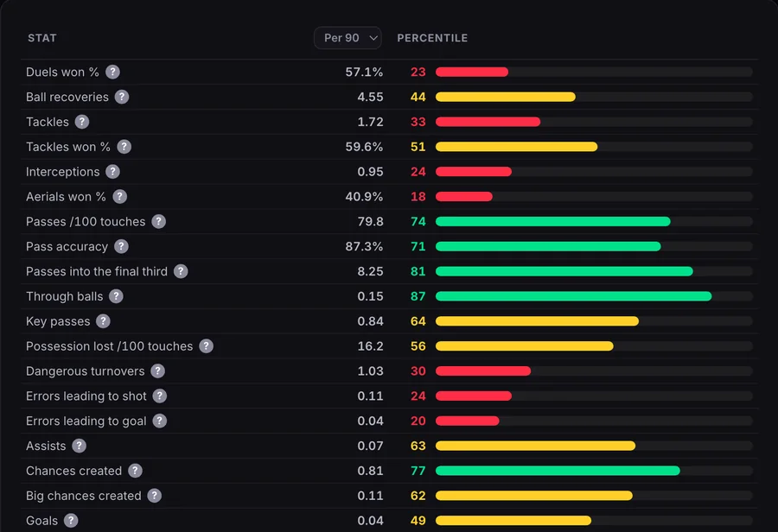Screen dimensions: 778x532
Task: Select the Tackles value 1.72
Action: coord(370,122)
